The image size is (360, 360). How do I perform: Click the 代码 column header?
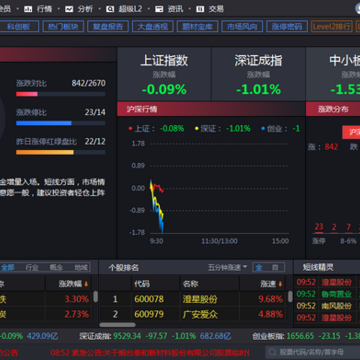point(142,284)
